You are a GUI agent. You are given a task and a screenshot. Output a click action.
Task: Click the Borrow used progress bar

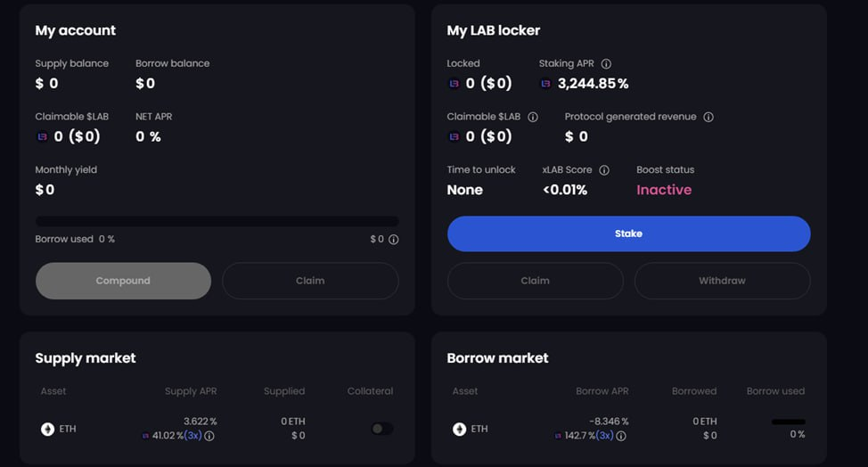point(217,221)
